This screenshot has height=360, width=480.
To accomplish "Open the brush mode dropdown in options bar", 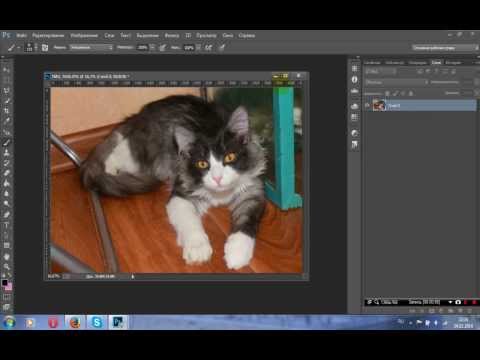I will (x=91, y=48).
